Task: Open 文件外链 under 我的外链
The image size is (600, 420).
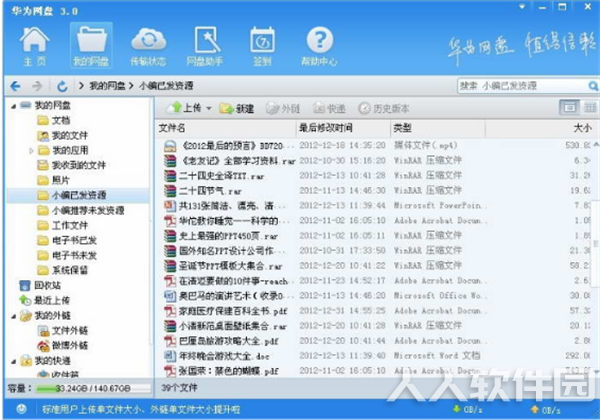Action: click(x=63, y=330)
